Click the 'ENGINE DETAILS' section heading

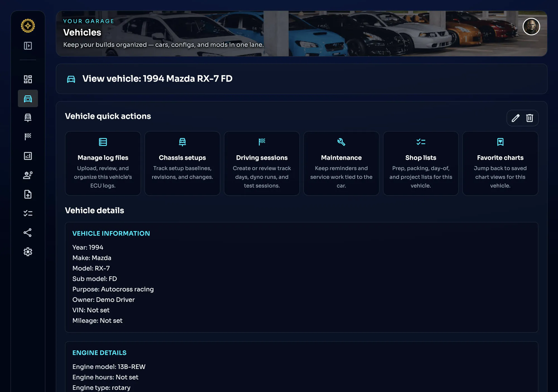pos(99,353)
